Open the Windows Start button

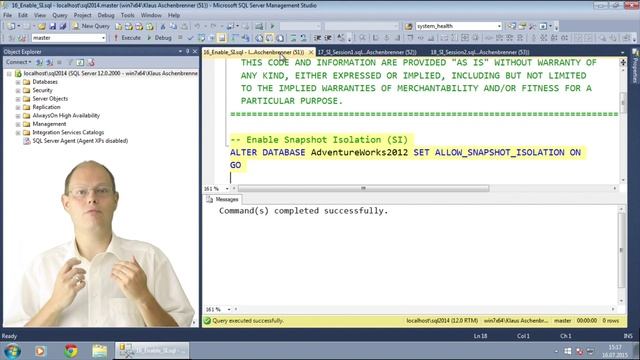[12, 351]
